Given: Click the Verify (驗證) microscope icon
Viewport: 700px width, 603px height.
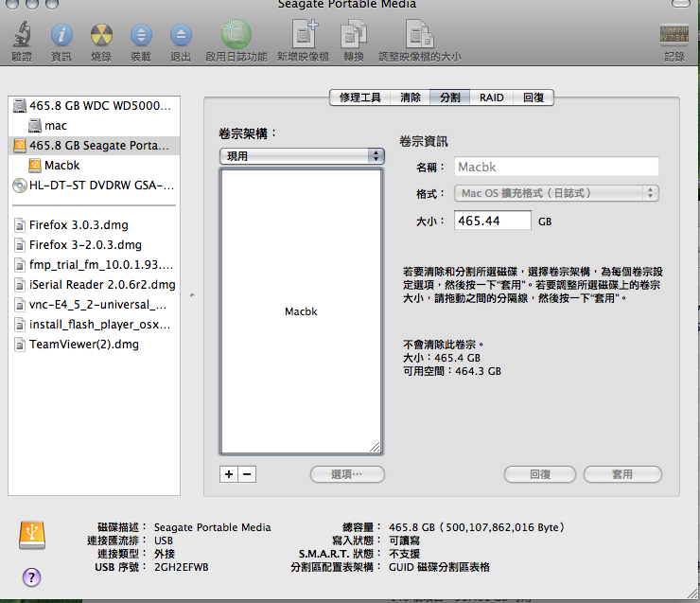Looking at the screenshot, I should [x=22, y=34].
